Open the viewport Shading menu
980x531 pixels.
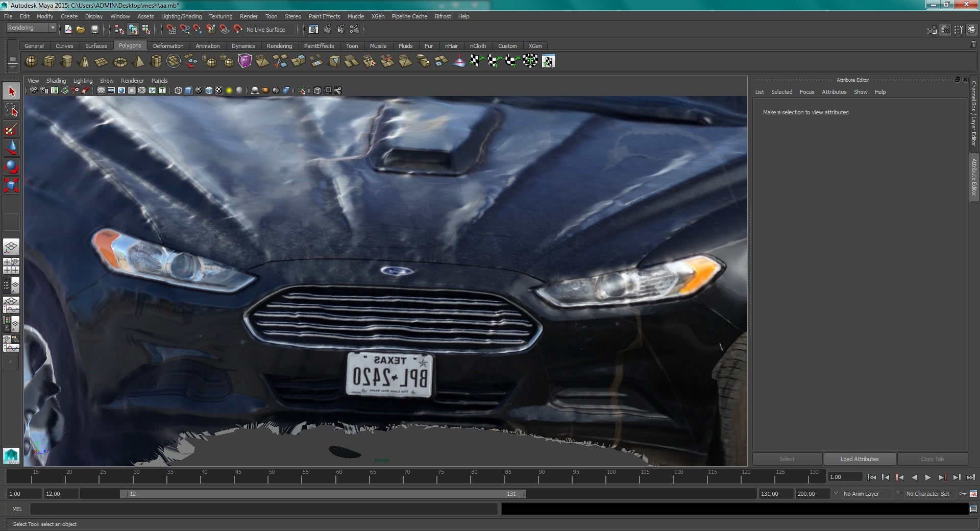pyautogui.click(x=56, y=81)
